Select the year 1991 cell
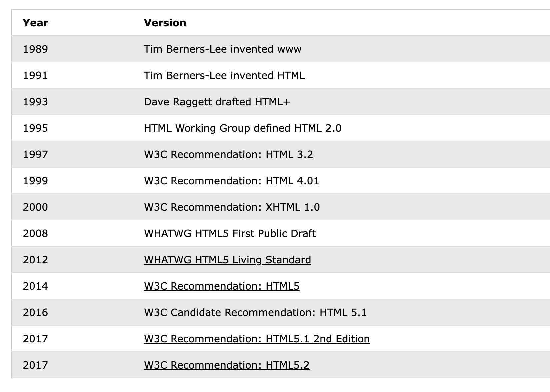Screen dimensions: 550x392 [35, 75]
